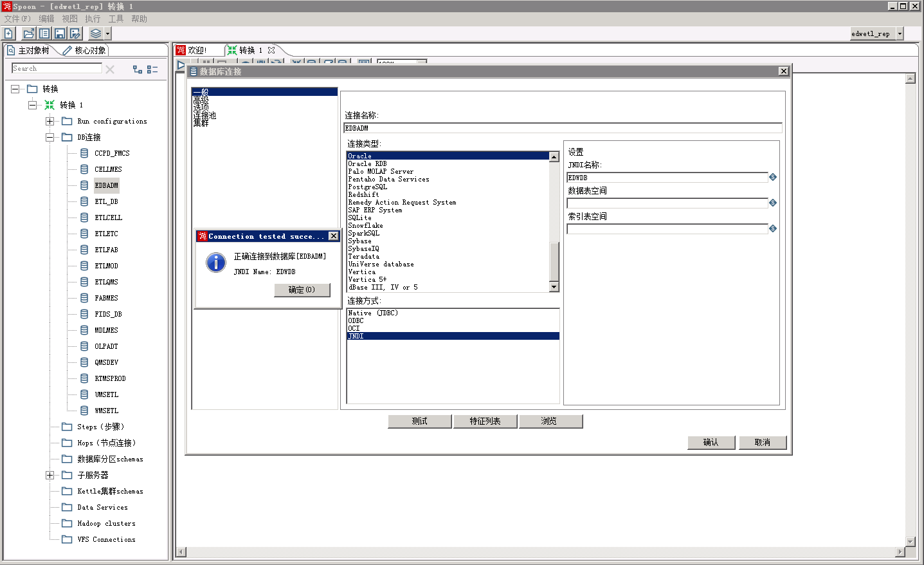
Task: Select the variable icon beside JNDI名称 field
Action: tap(772, 177)
